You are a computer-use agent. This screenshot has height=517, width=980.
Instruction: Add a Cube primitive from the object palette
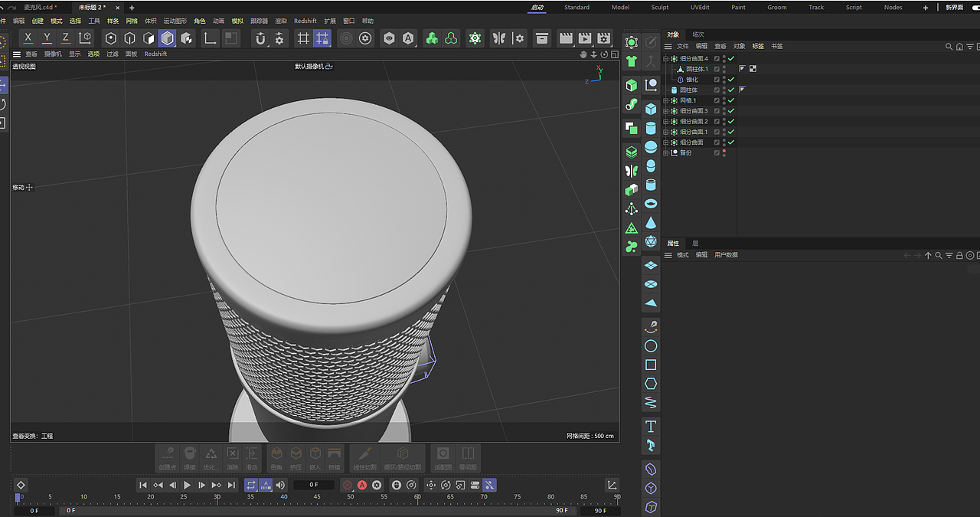point(651,110)
